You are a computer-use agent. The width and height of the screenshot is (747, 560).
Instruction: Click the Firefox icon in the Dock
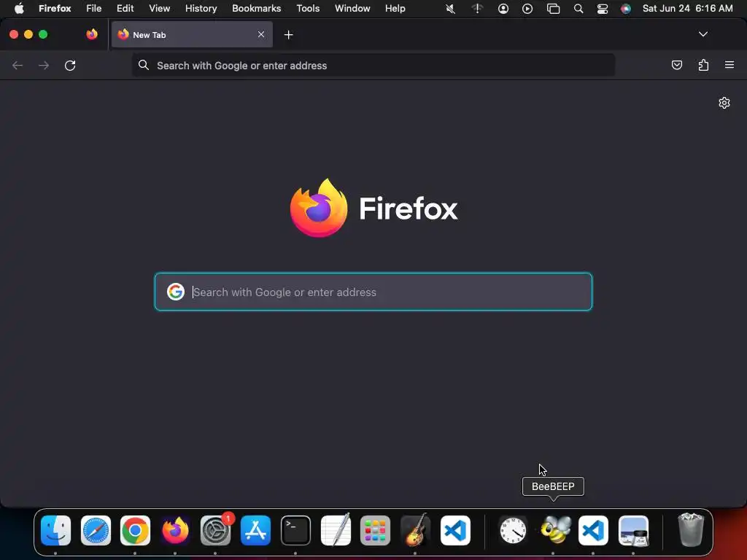coord(175,531)
